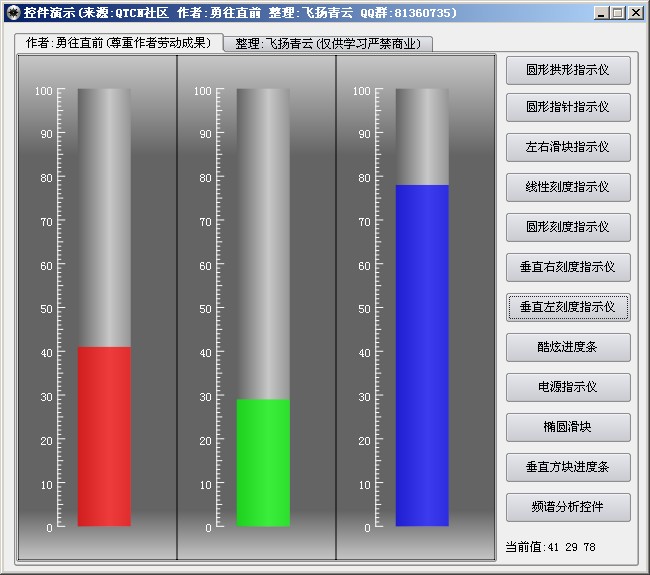Click the red vertical gauge bar
650x575 pixels.
(x=104, y=437)
